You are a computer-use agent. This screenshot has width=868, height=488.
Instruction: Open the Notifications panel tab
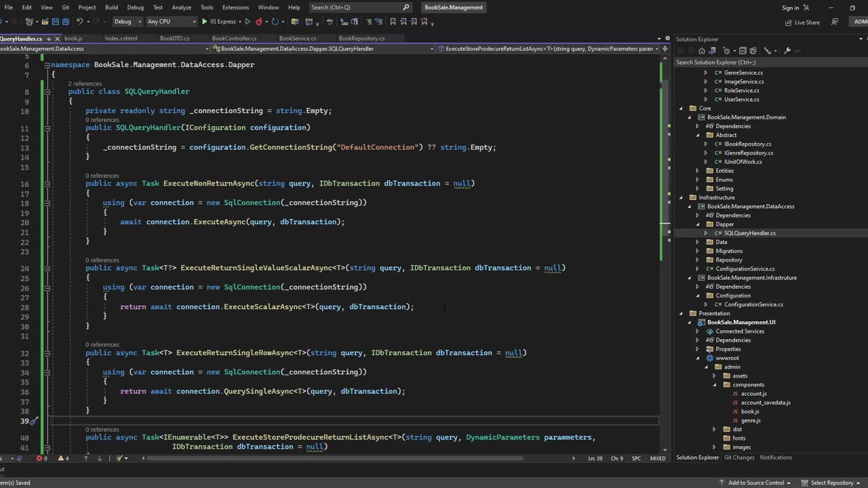[776, 457]
